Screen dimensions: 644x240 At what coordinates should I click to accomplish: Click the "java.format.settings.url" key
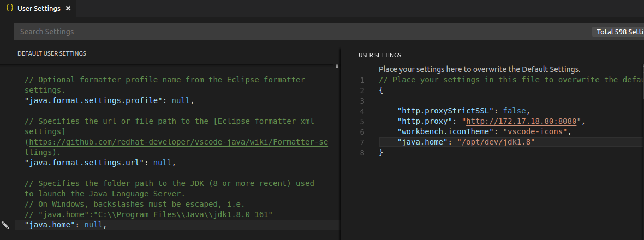[85, 163]
